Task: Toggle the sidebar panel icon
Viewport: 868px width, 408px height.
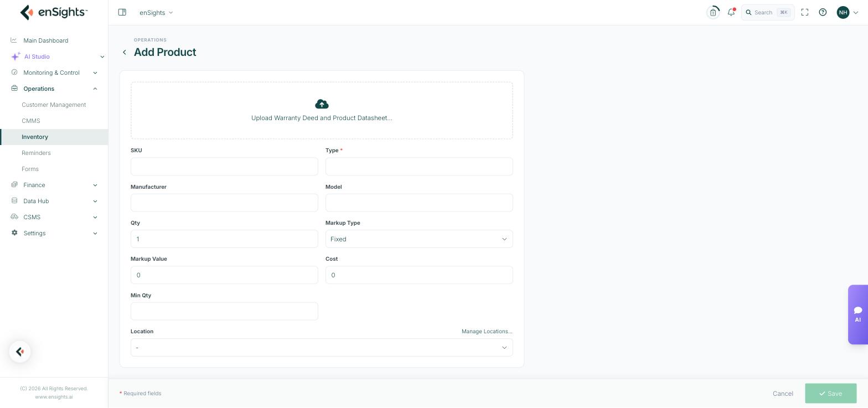Action: coord(122,12)
